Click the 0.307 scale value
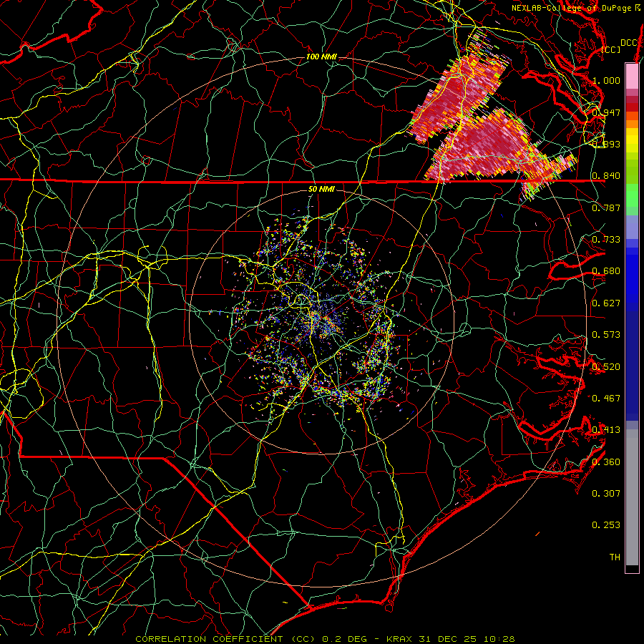This screenshot has height=644, width=644. click(606, 494)
